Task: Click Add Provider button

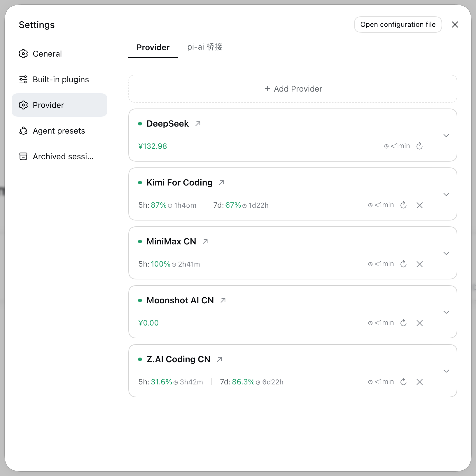Action: pyautogui.click(x=293, y=89)
